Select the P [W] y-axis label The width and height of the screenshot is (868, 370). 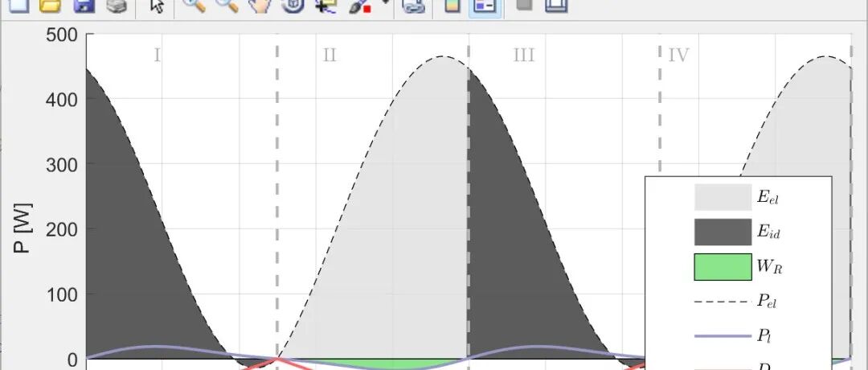pos(21,228)
